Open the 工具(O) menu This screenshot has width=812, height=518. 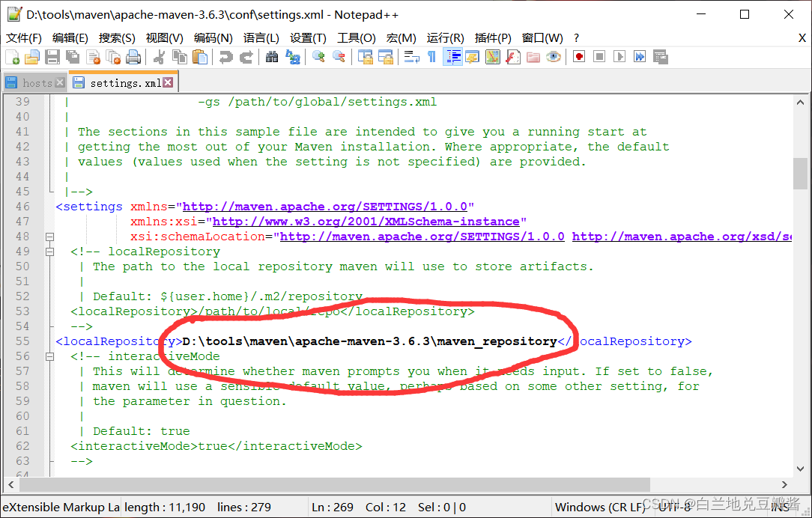pos(357,37)
